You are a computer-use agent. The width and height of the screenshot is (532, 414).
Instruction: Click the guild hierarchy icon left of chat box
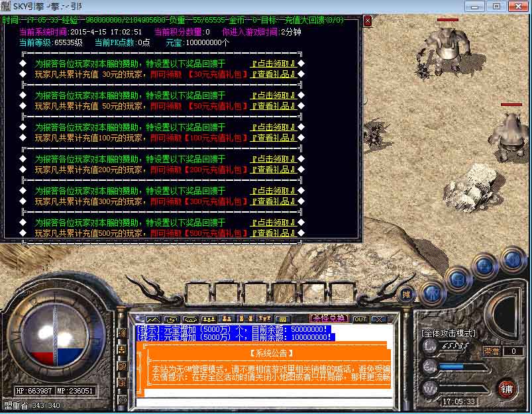point(122,349)
